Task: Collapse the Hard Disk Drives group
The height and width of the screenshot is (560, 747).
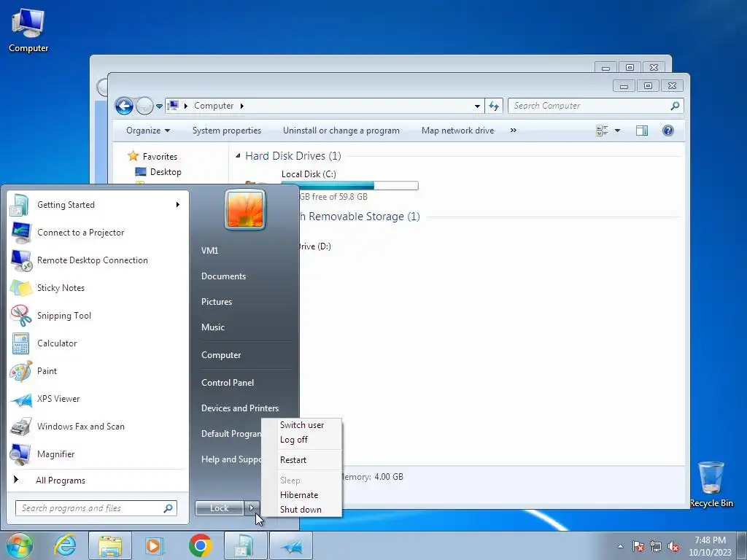Action: click(x=238, y=156)
